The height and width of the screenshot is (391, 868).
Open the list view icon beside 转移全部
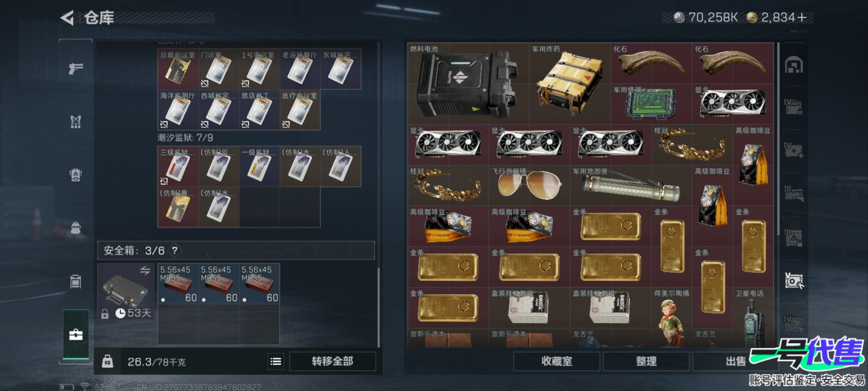(x=276, y=361)
